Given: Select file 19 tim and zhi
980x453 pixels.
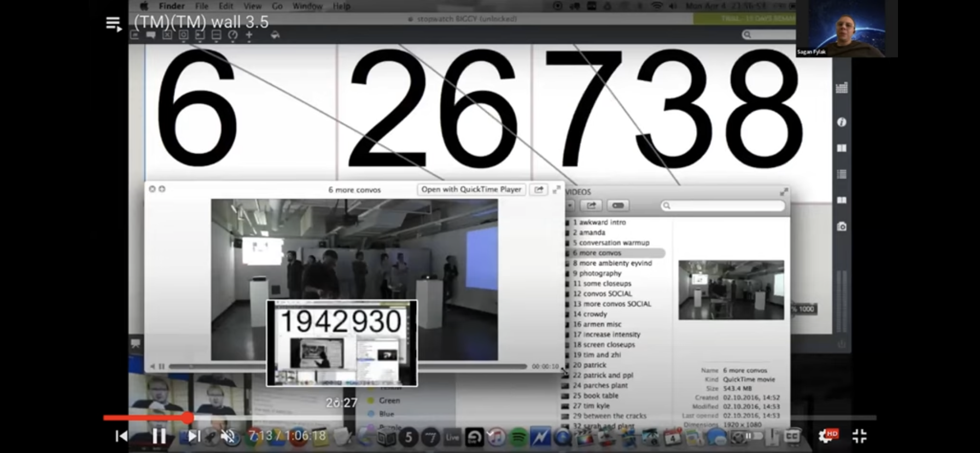Looking at the screenshot, I should point(597,355).
